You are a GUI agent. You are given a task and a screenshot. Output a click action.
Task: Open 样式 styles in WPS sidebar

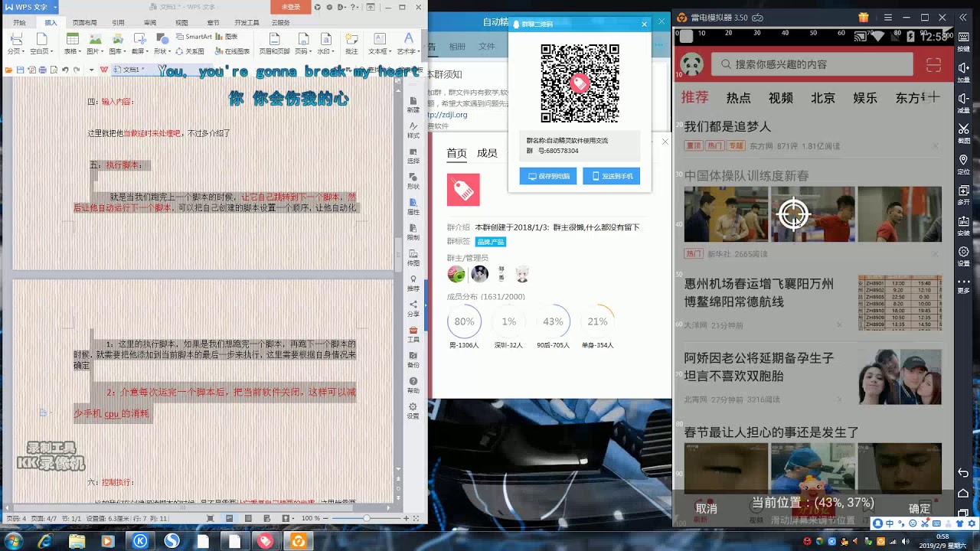(x=413, y=129)
